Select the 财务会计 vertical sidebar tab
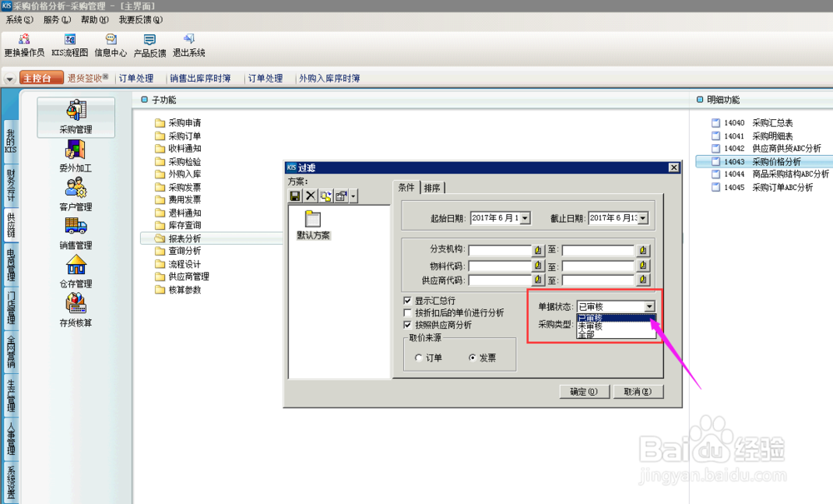Image resolution: width=833 pixels, height=504 pixels. (11, 185)
